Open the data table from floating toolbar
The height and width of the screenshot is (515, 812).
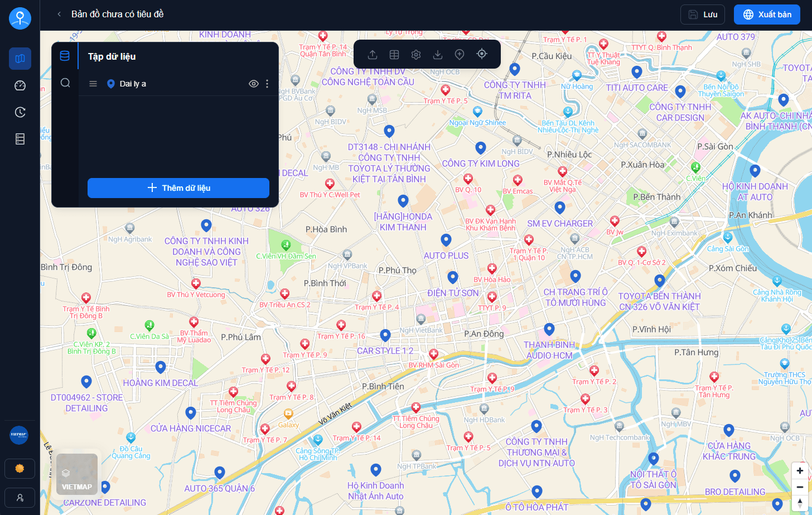394,54
